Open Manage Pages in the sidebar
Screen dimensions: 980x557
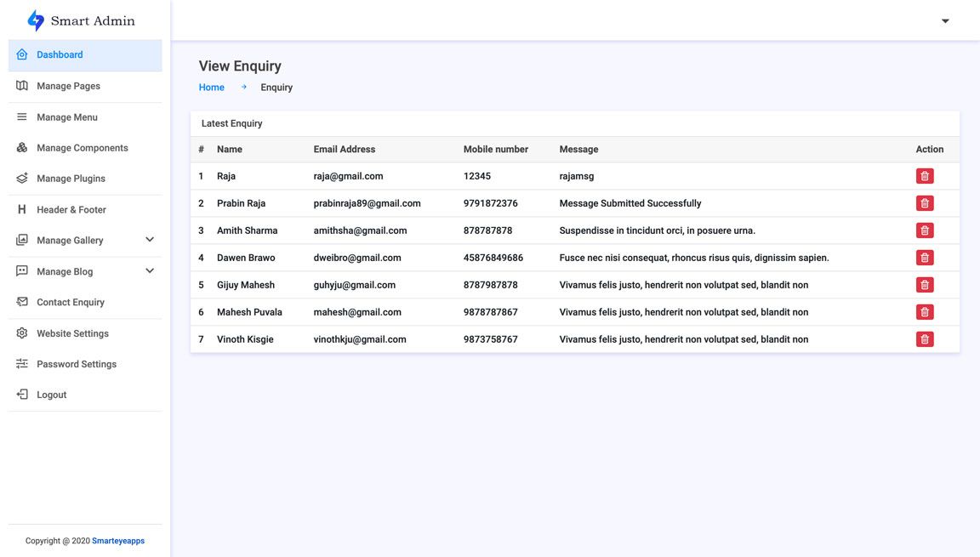(x=68, y=86)
